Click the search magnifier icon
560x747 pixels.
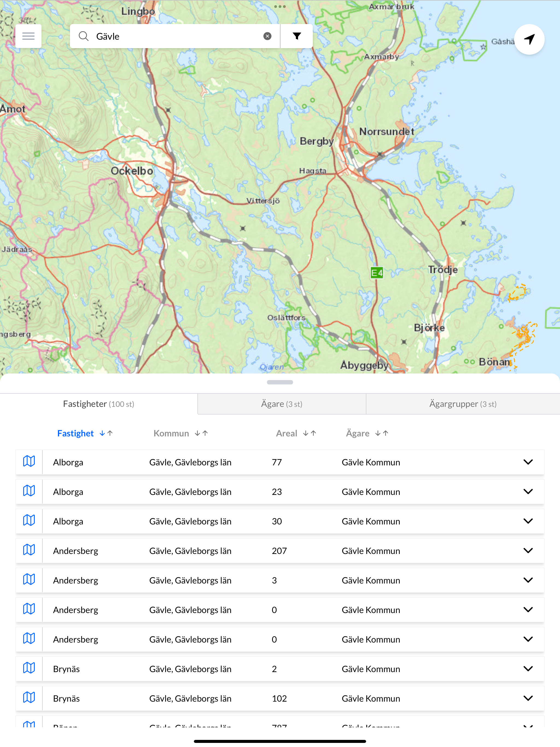83,36
